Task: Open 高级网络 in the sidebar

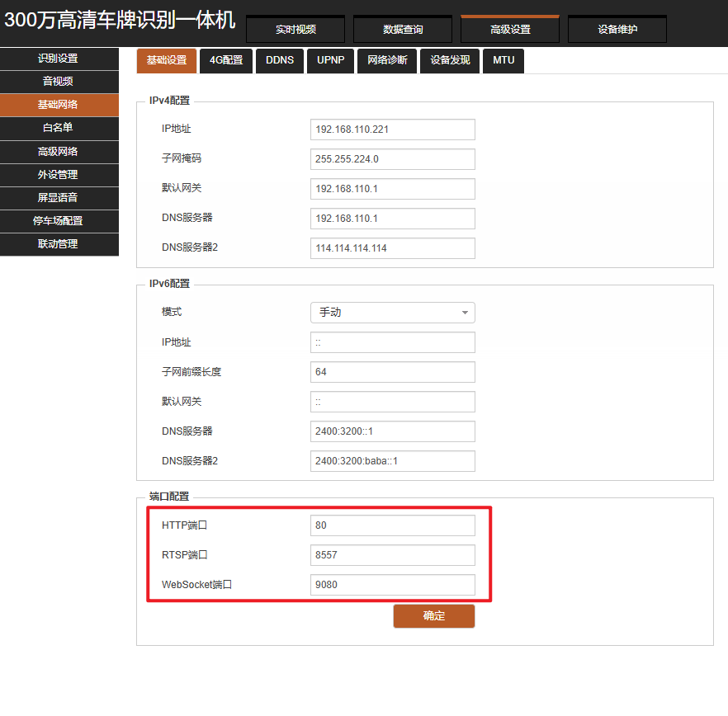Action: tap(59, 152)
